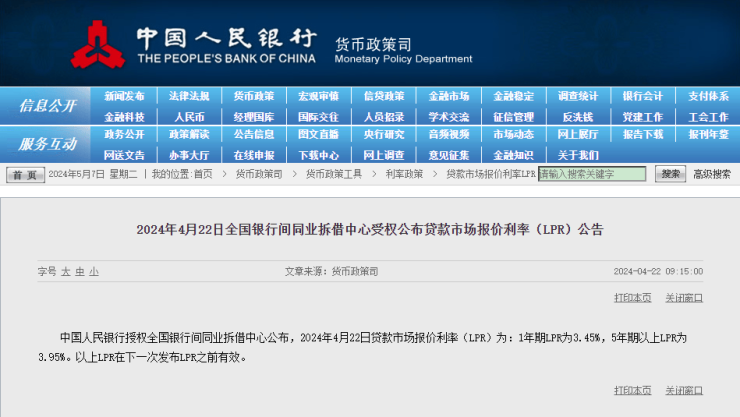Set font size to large (大)
This screenshot has height=417, width=740.
point(66,271)
